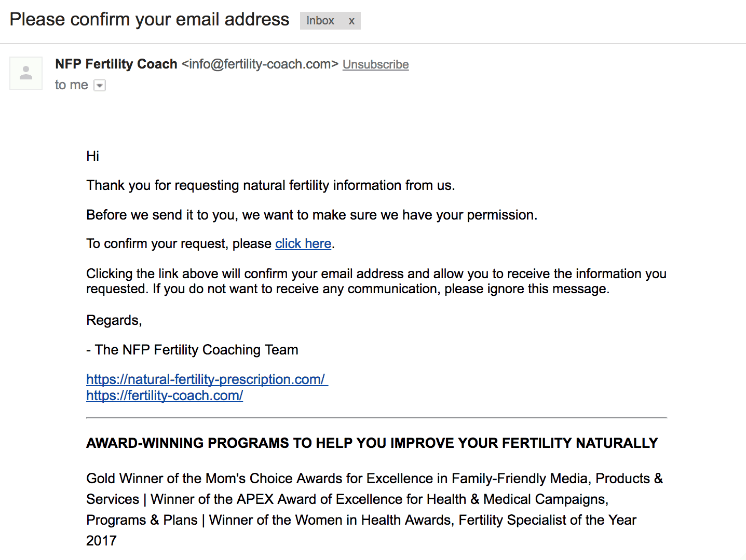Click the "to me" recipient text
This screenshot has height=560, width=746.
72,85
